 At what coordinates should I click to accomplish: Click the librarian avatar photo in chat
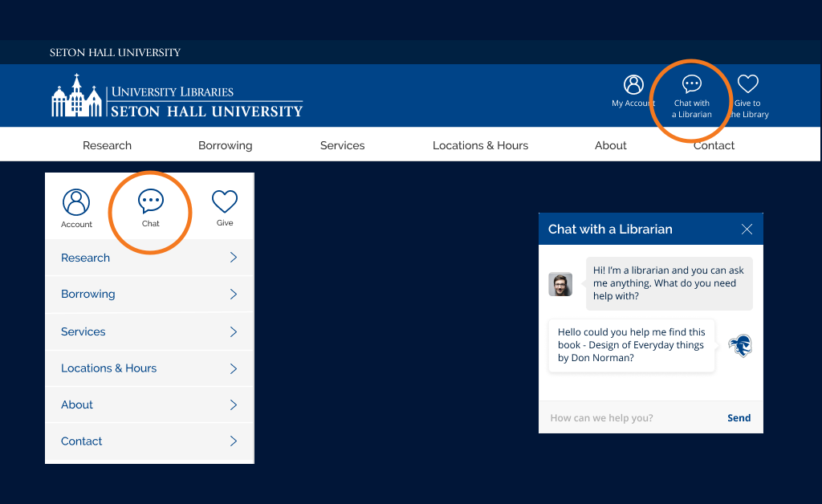560,284
